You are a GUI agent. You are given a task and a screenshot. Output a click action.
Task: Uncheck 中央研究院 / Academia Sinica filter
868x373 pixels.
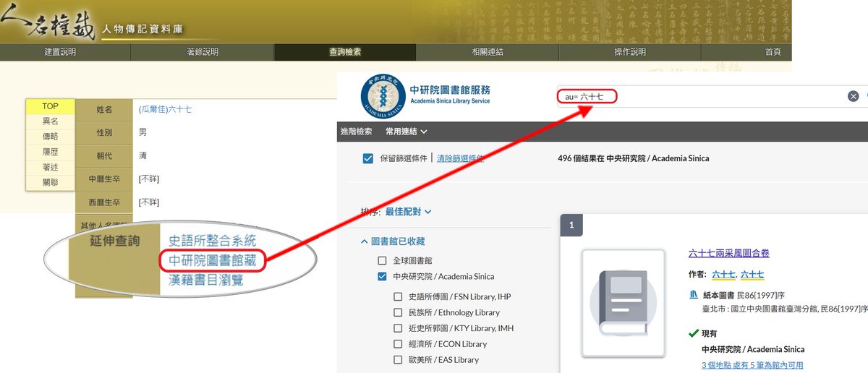pos(382,276)
